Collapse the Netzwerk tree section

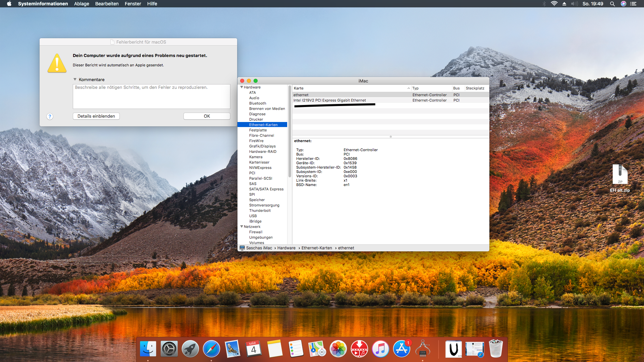coord(241,227)
